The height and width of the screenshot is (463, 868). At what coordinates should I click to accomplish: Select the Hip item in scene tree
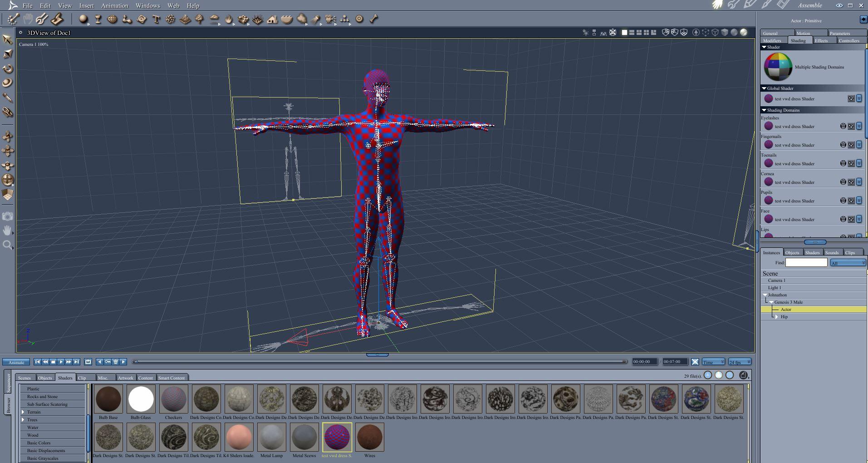point(784,317)
